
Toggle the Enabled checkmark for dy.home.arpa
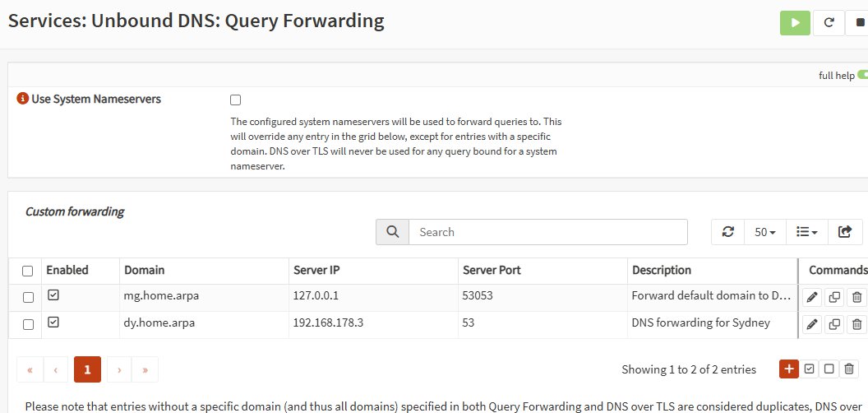53,322
